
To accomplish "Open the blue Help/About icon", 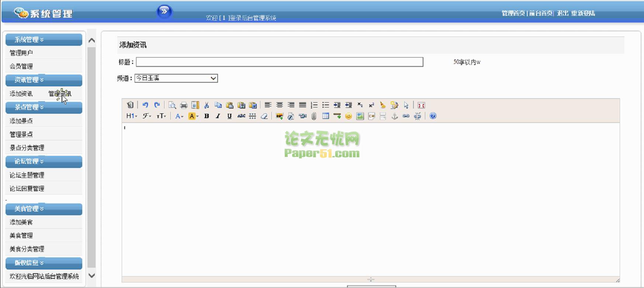I will point(433,116).
